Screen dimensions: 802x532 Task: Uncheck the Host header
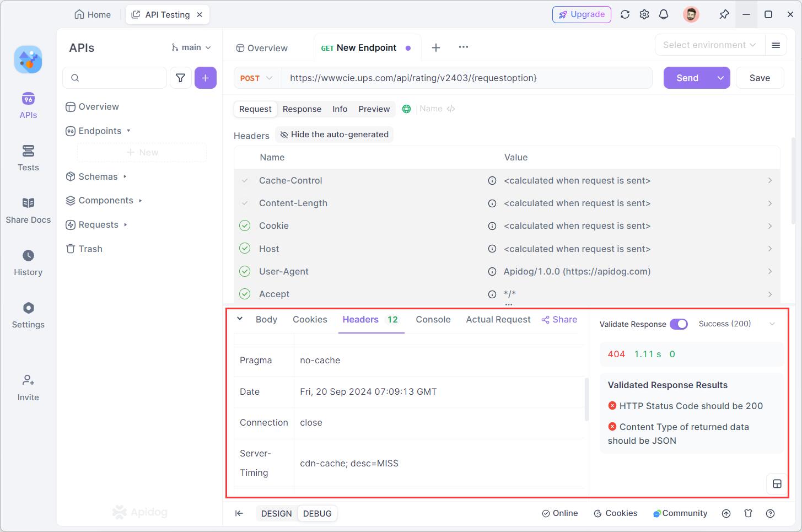(x=245, y=249)
